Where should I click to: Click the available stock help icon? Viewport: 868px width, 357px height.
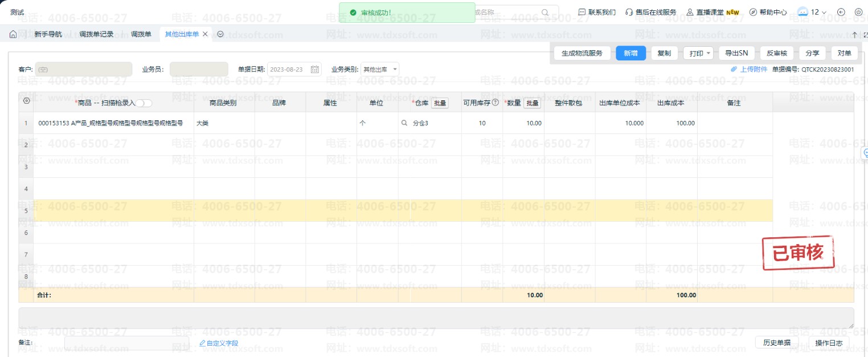point(495,103)
